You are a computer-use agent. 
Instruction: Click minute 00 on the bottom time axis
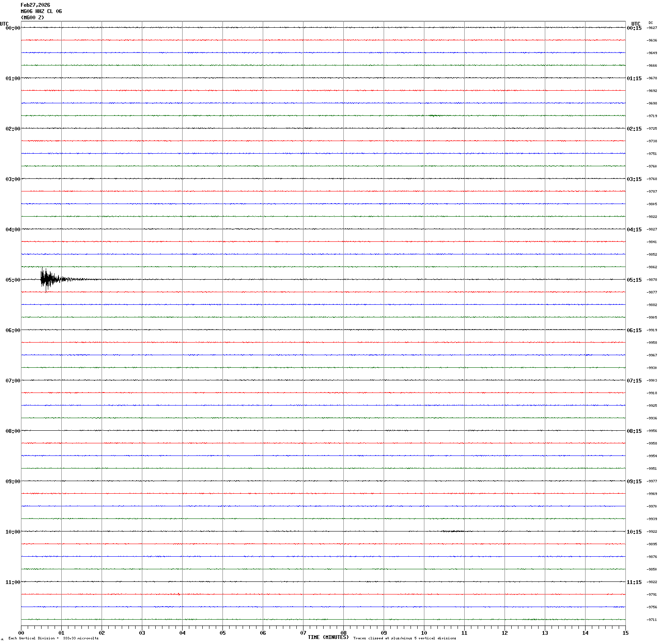[21, 633]
